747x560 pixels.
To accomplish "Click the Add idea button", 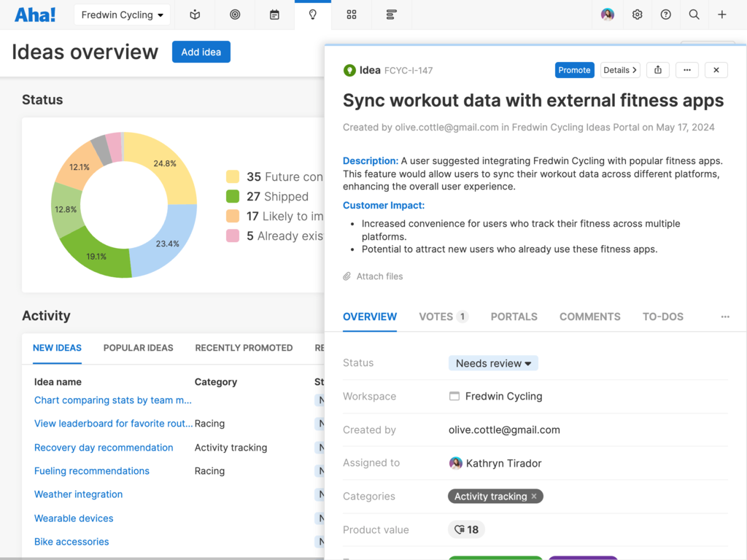I will coord(201,52).
